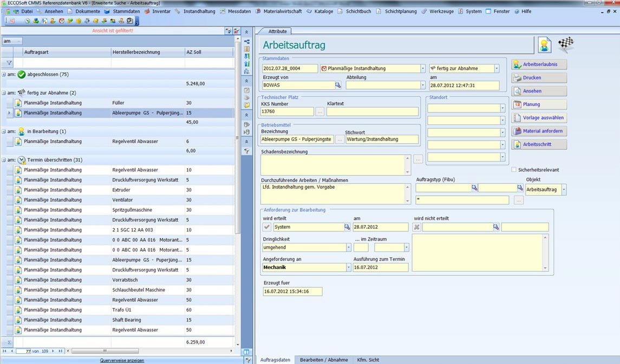Screen dimensions: 620x364
Task: Click the tree structure icon in the vertical strip
Action: (247, 42)
